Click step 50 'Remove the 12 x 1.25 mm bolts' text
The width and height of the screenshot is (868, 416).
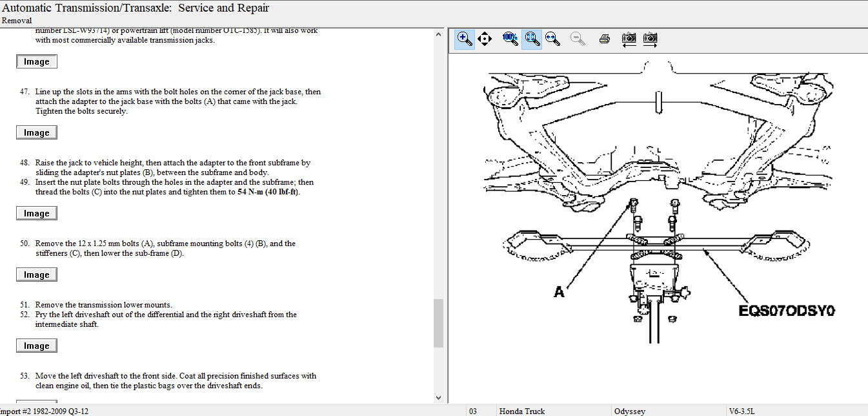(165, 249)
